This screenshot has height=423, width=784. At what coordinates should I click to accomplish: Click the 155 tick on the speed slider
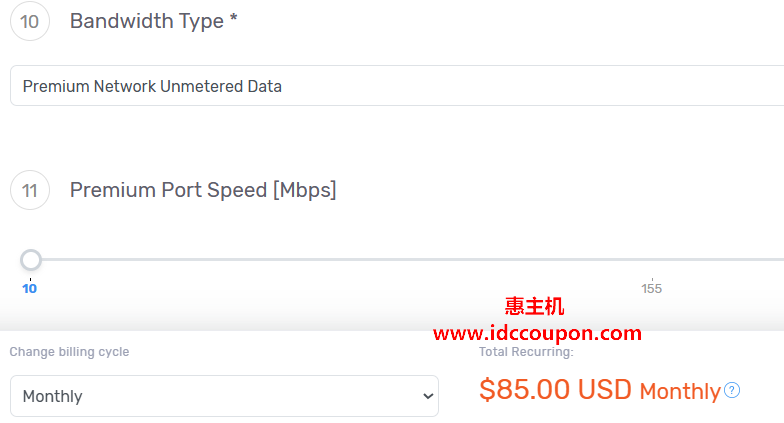point(652,287)
